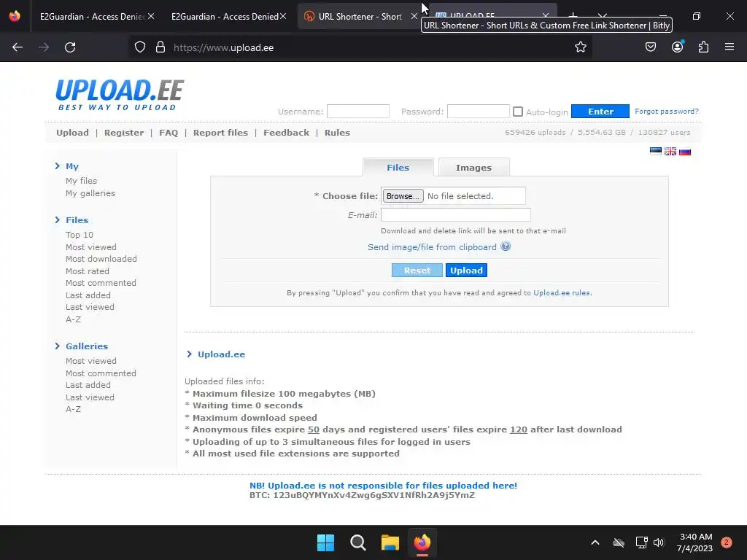Viewport: 747px width, 560px height.
Task: Open notification badge in taskbar
Action: pyautogui.click(x=727, y=542)
